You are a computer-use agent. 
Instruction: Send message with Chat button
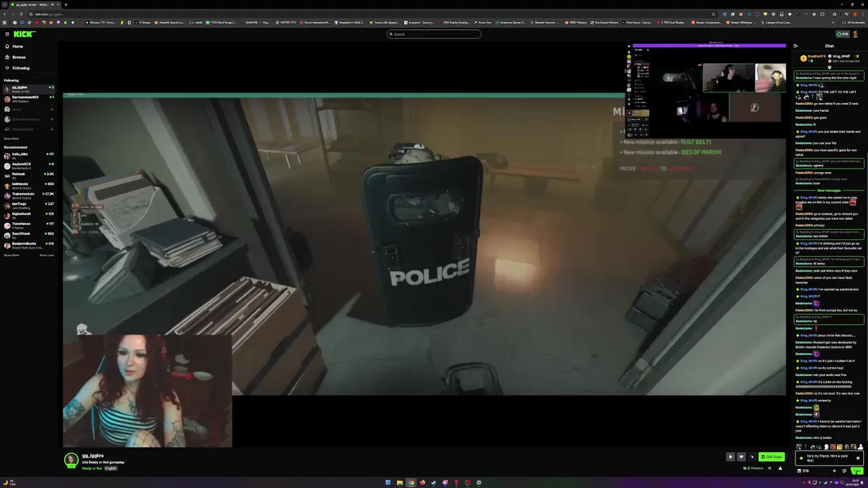859,470
